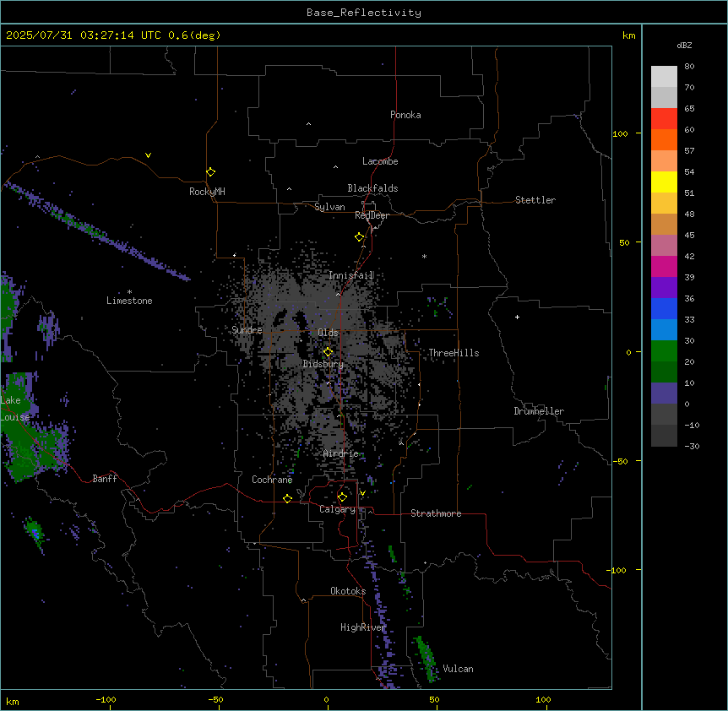
Task: Click the 65 value in dBZ legend
Action: pos(689,109)
